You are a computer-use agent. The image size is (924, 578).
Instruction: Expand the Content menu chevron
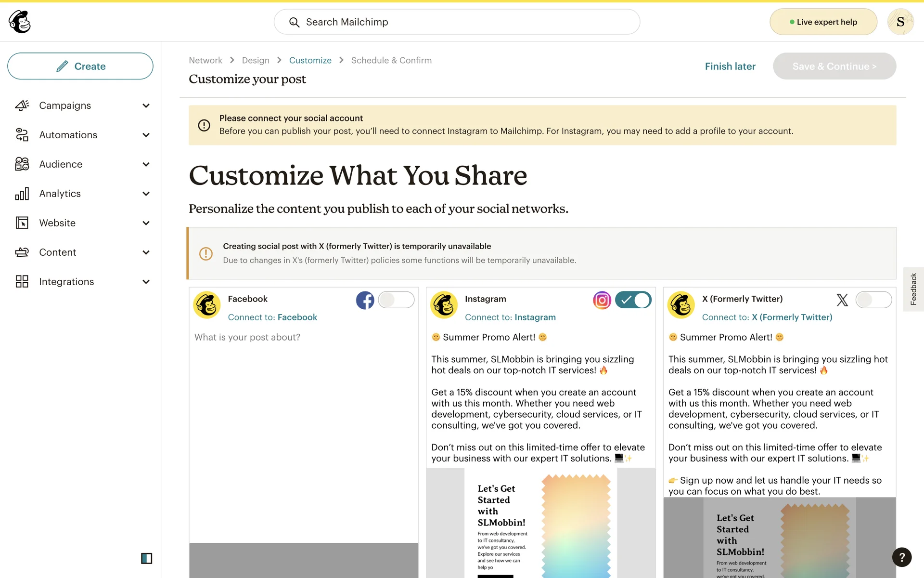[x=146, y=252]
